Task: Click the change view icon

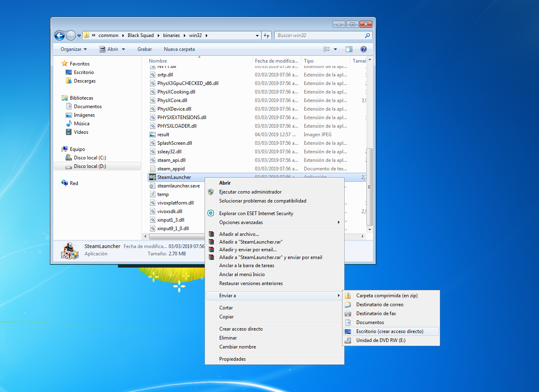Action: tap(327, 49)
